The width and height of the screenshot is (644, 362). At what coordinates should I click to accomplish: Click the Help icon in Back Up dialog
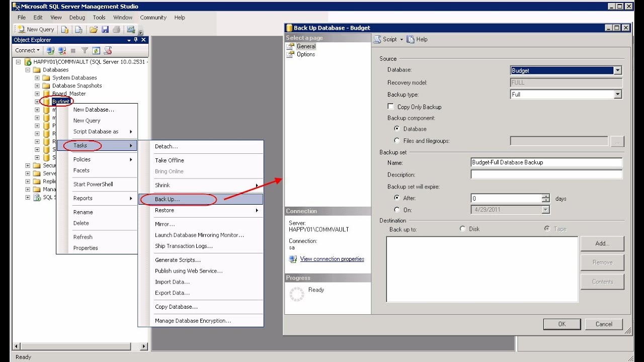pyautogui.click(x=411, y=39)
